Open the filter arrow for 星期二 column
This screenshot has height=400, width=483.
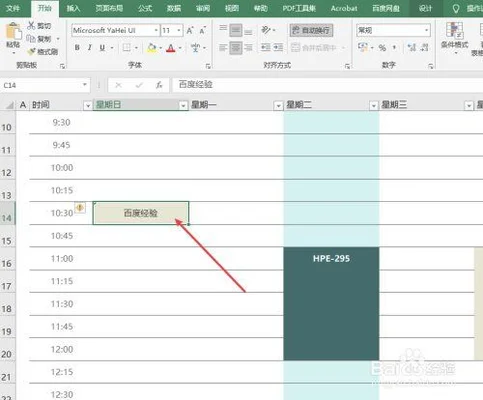point(374,106)
